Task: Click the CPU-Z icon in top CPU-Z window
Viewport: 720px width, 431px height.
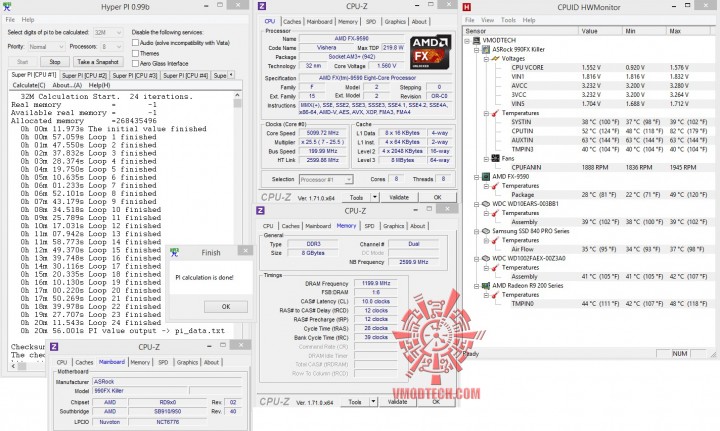Action: point(262,6)
